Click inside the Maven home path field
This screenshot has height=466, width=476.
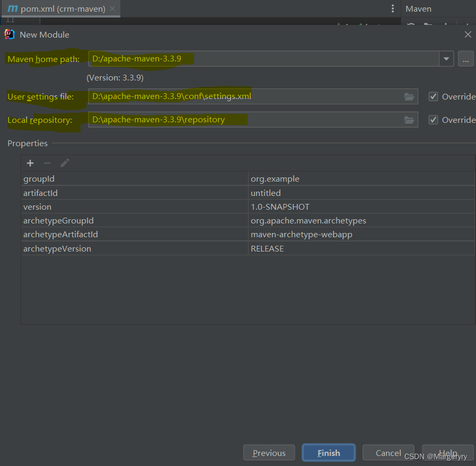point(212,59)
